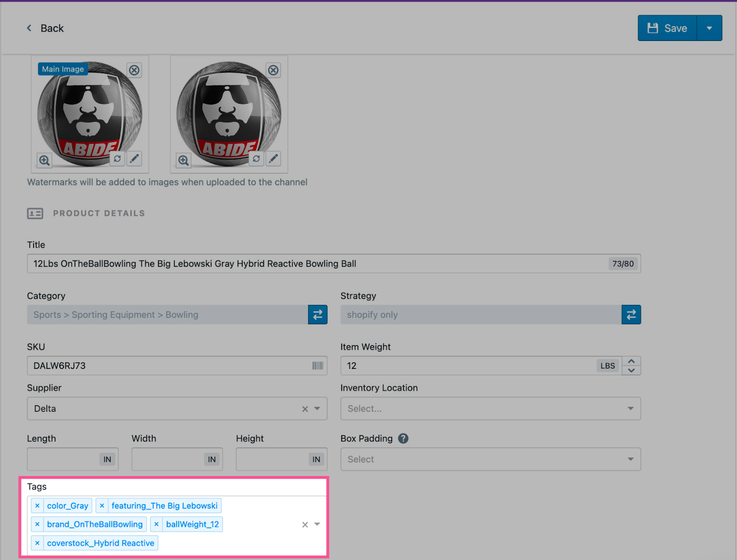The width and height of the screenshot is (737, 560).
Task: Select the second image thumbnail
Action: pyautogui.click(x=229, y=114)
